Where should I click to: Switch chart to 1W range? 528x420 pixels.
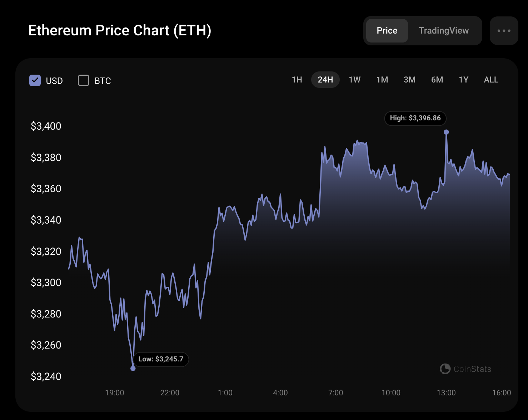pyautogui.click(x=354, y=80)
